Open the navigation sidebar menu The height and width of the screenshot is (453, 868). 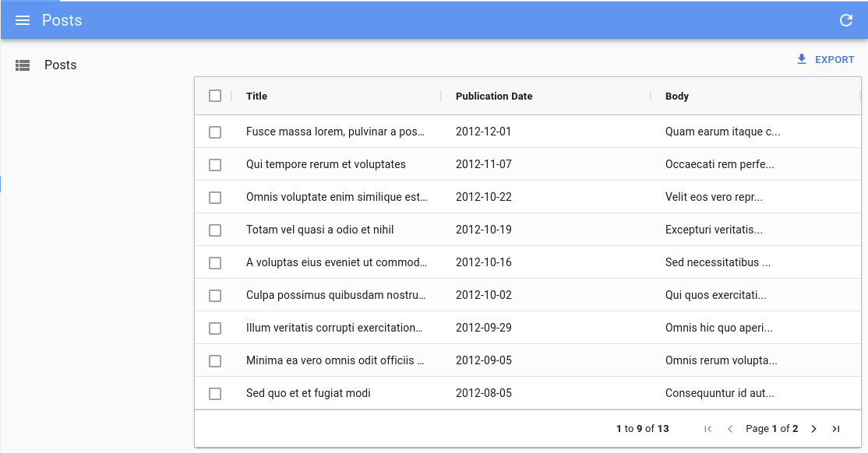point(23,20)
